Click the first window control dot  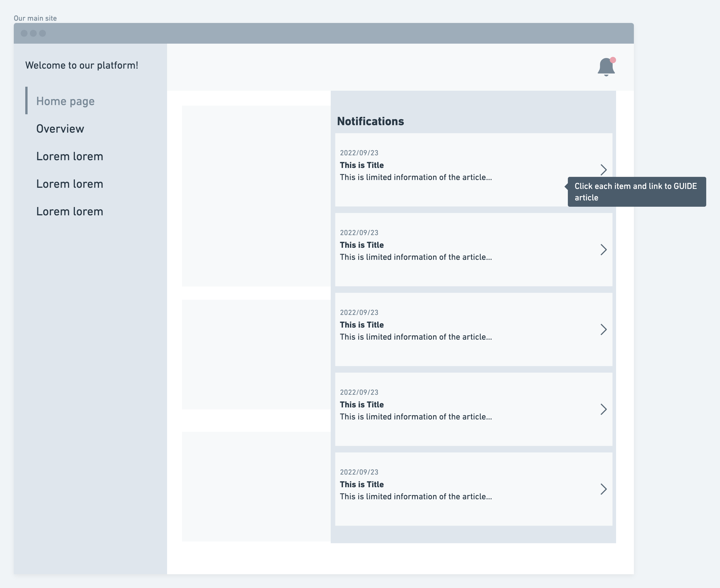click(24, 33)
